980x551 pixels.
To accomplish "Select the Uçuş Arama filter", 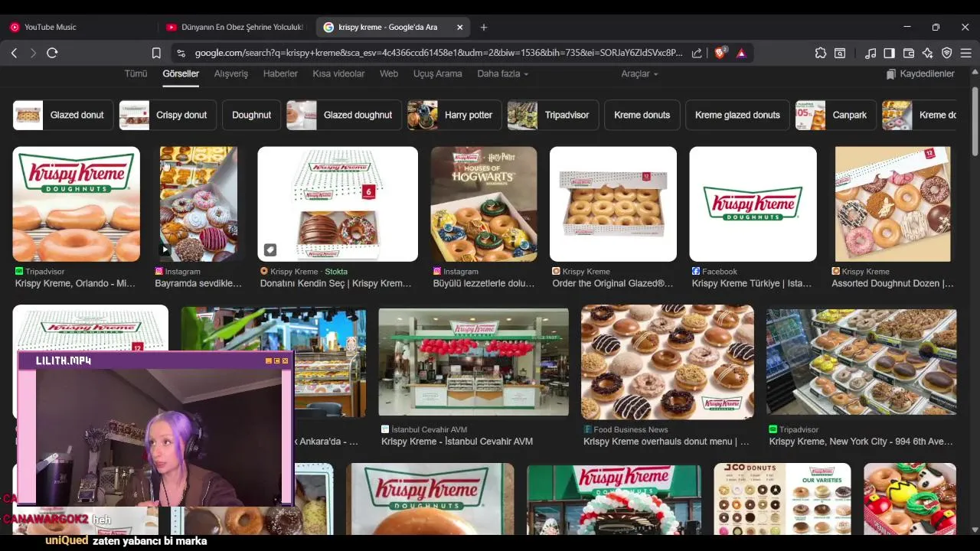I will point(437,73).
